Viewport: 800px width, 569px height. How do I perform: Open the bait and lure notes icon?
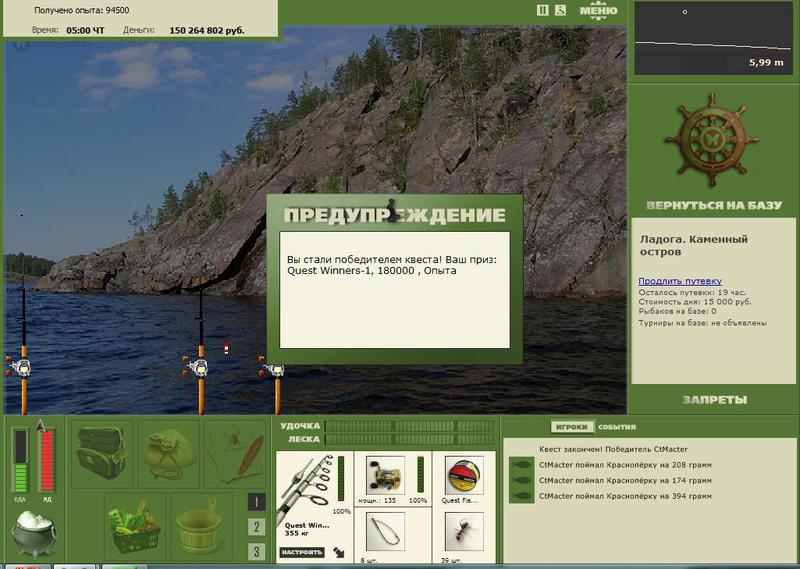click(x=236, y=453)
